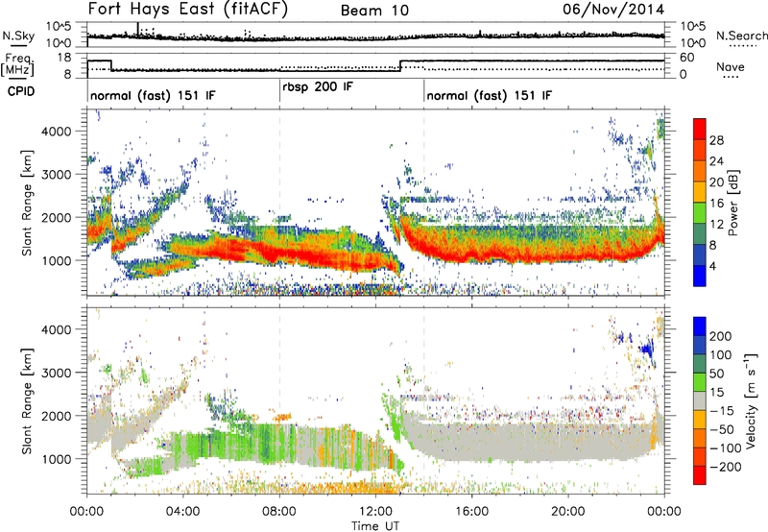Click the '-15' Velocity colorbar tick label
Viewport: 768px width, 532px height.
[x=722, y=410]
